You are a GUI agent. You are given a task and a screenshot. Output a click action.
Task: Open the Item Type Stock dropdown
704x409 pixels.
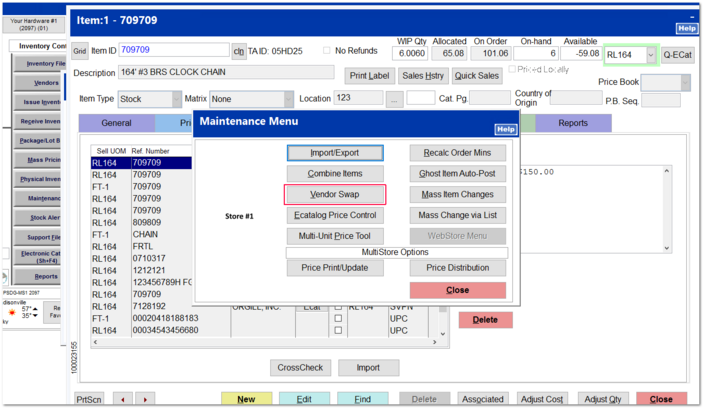point(176,99)
